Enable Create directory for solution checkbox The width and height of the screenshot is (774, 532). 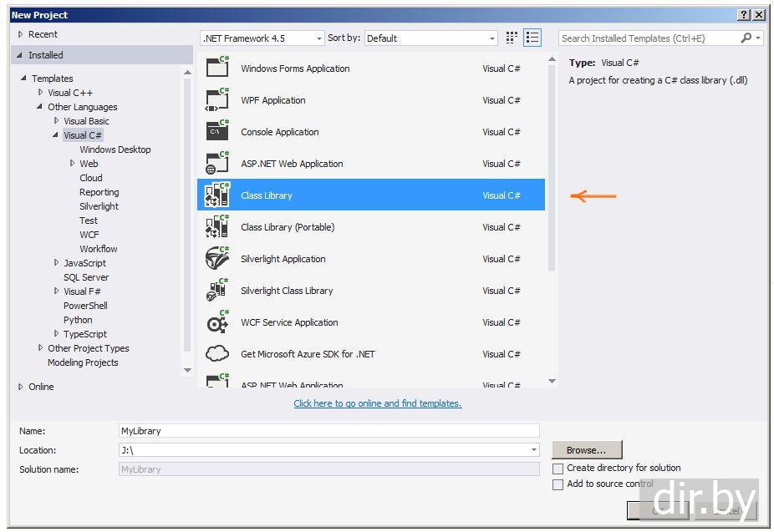pos(558,469)
